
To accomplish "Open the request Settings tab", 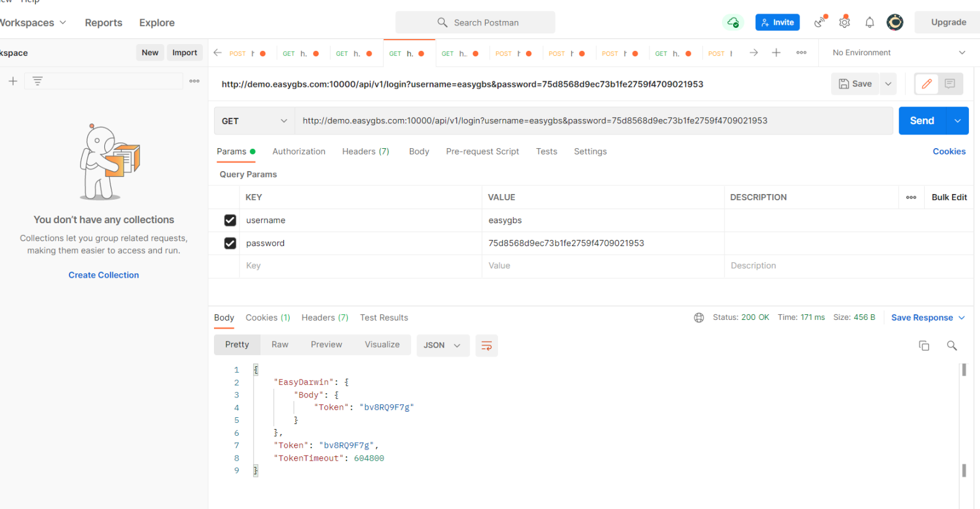I will pos(590,151).
